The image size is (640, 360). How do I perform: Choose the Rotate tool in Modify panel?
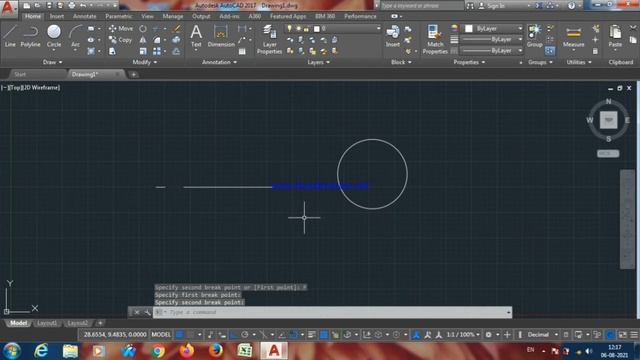[143, 29]
